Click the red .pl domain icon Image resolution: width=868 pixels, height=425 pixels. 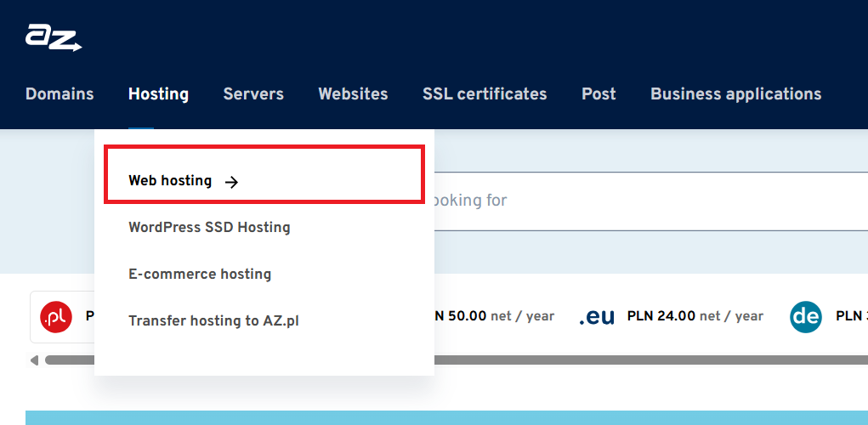56,316
